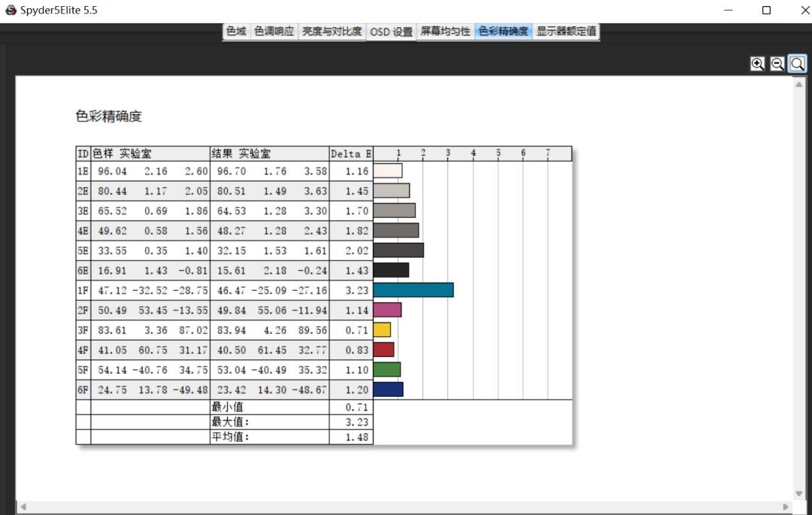Click the zoom in magnifier icon
The width and height of the screenshot is (812, 515).
point(758,63)
